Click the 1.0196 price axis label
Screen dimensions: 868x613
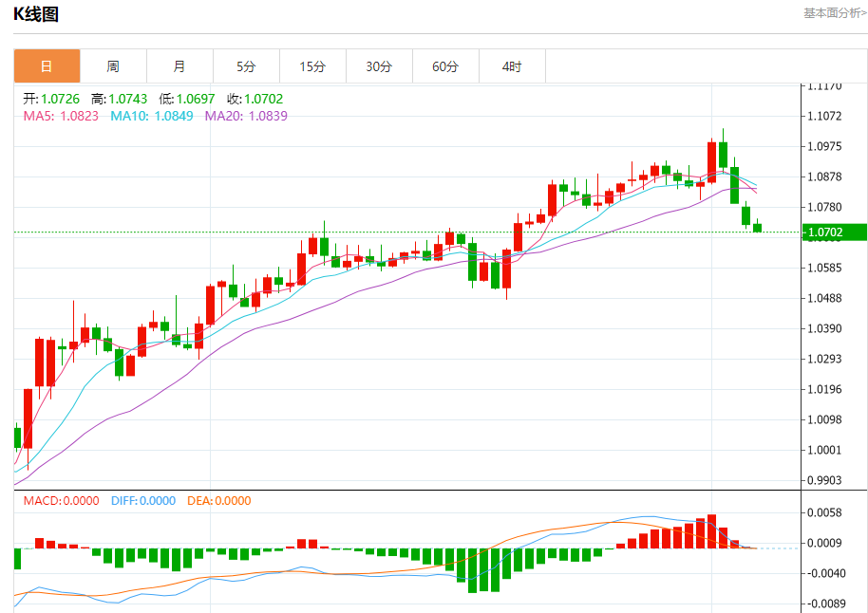(824, 389)
